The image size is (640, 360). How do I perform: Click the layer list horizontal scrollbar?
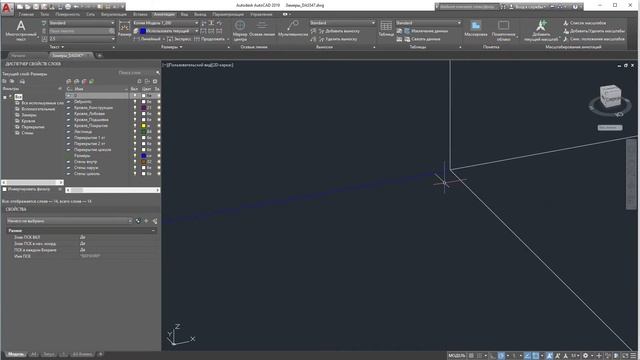pyautogui.click(x=113, y=190)
